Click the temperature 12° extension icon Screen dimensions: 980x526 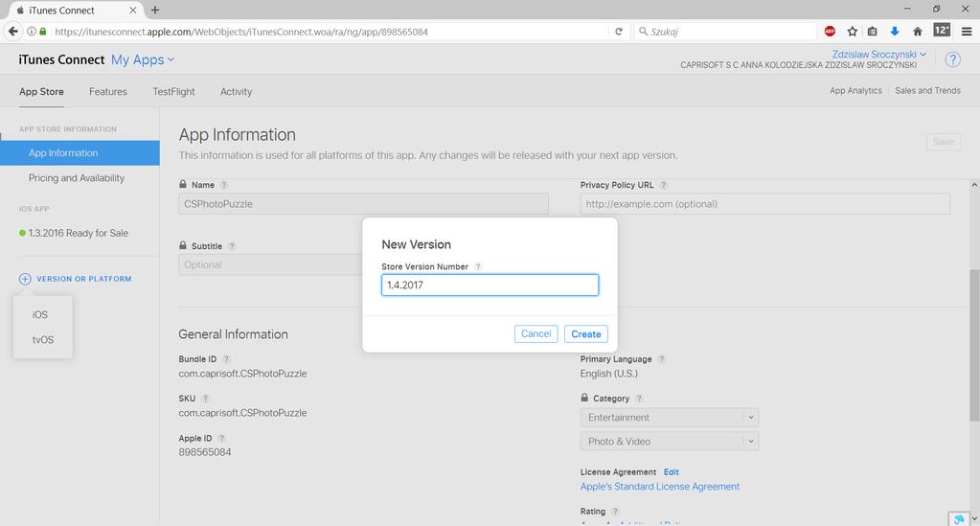[942, 30]
